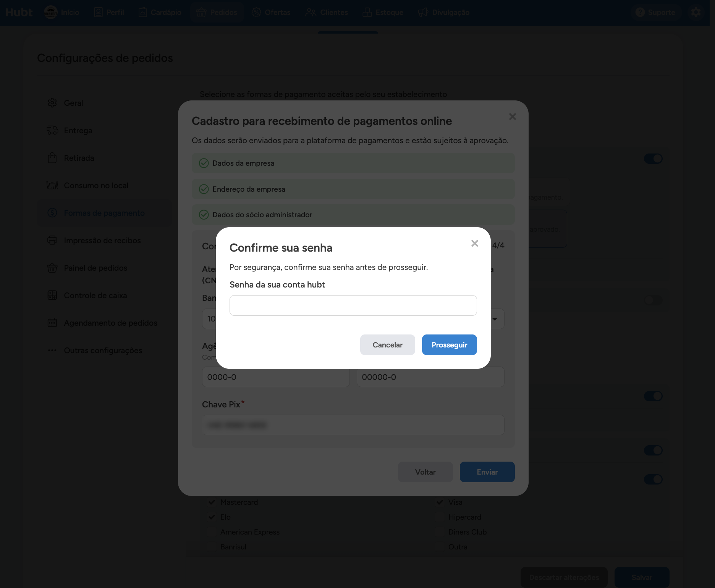Toggle the Hipercard checkbox

click(440, 517)
